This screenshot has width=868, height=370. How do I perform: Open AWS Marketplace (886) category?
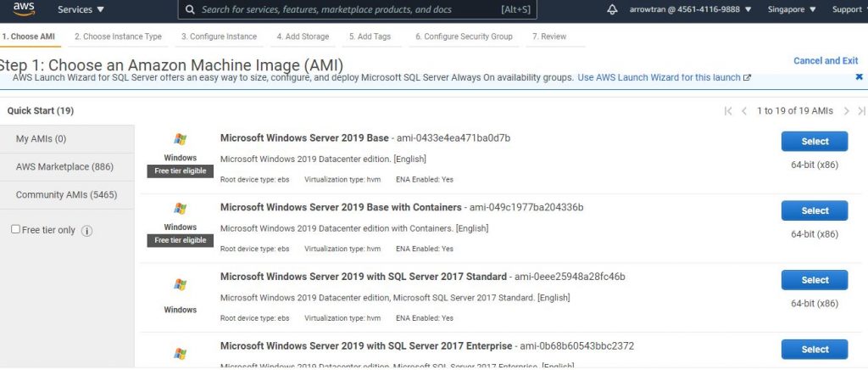pos(67,166)
